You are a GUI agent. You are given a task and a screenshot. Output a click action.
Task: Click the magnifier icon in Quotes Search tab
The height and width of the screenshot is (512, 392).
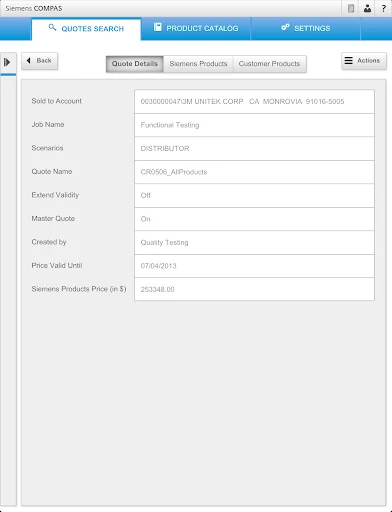(x=52, y=27)
